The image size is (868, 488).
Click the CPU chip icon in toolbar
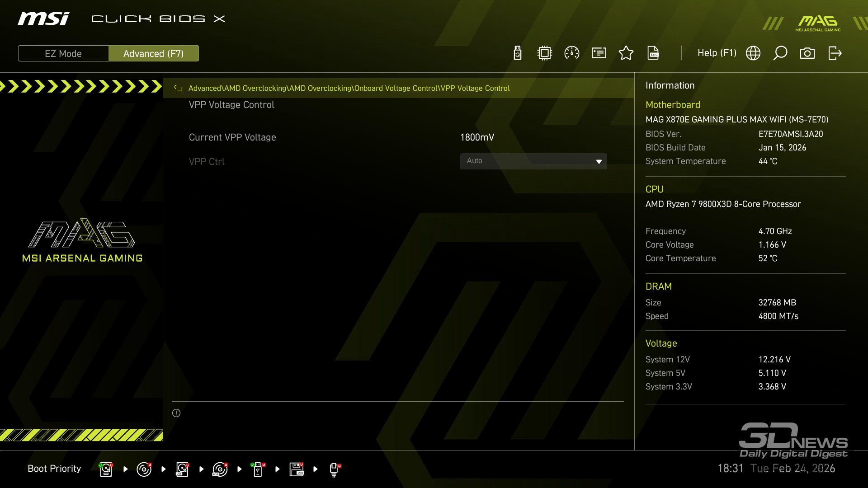545,53
